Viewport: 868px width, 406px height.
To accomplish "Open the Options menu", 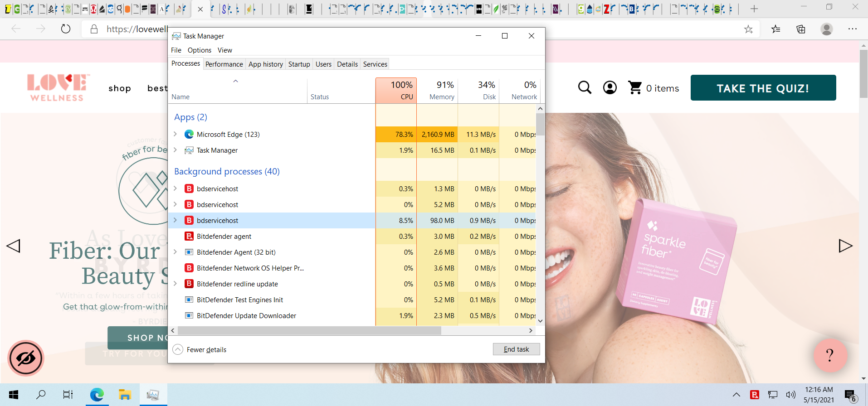I will point(199,50).
